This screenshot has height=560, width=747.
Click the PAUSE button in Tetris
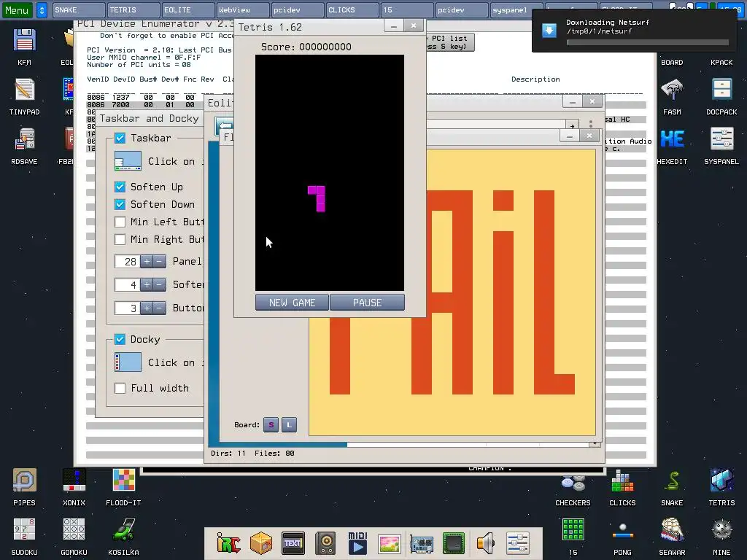368,303
